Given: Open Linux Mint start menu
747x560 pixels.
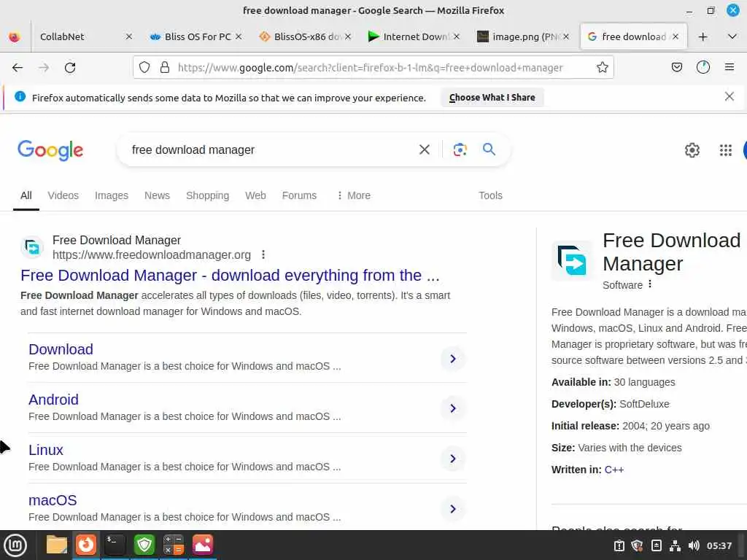Looking at the screenshot, I should point(15,545).
